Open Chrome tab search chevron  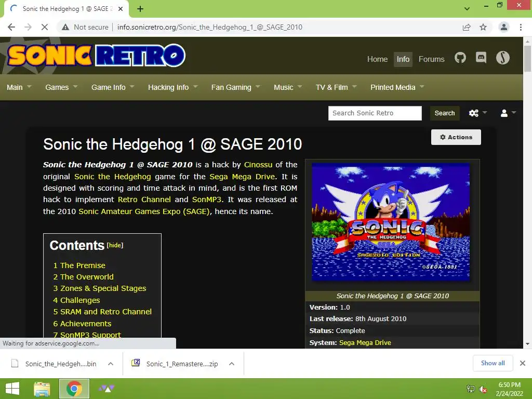[x=467, y=9]
